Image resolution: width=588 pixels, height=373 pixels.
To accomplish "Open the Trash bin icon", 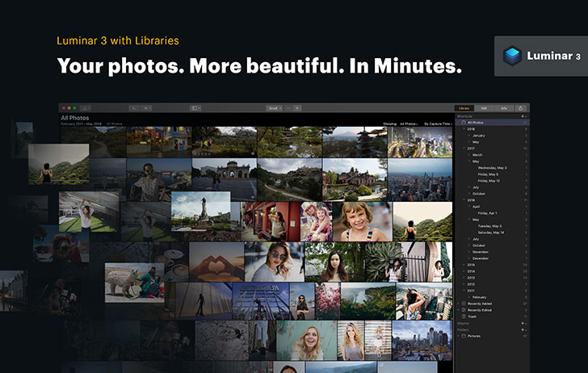I will (x=464, y=316).
